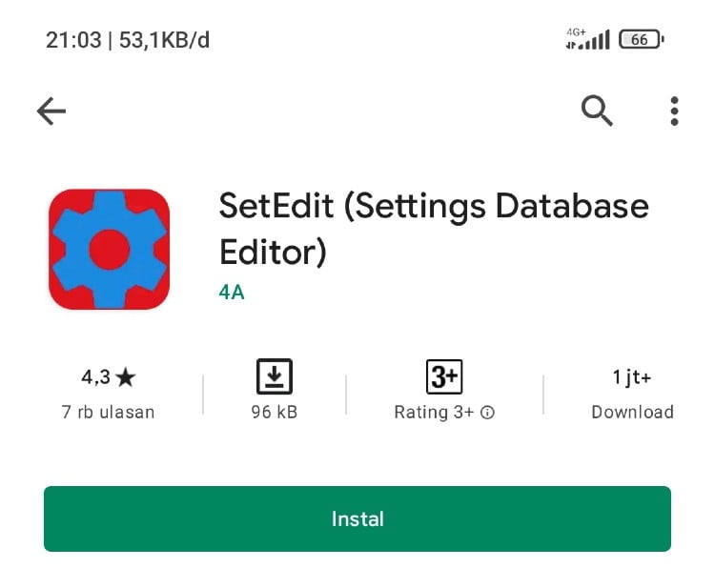Click the 96 kB size label
This screenshot has width=715, height=588.
click(275, 413)
